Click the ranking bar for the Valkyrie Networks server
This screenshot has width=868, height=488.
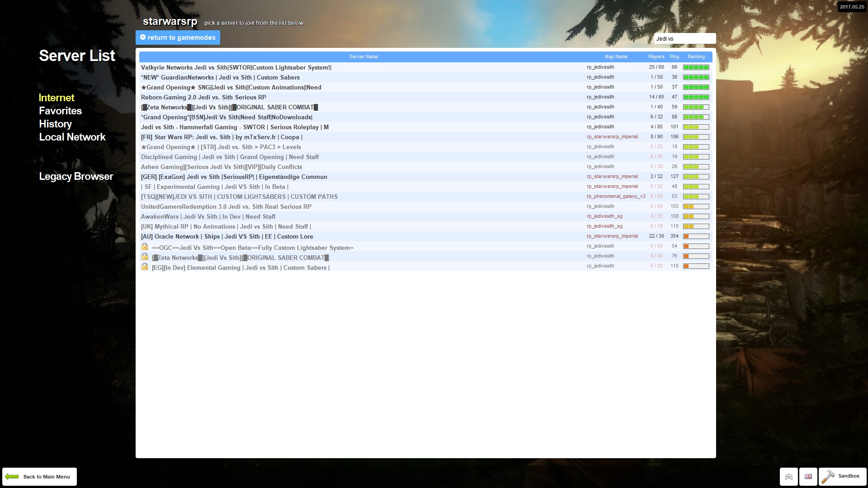click(696, 67)
